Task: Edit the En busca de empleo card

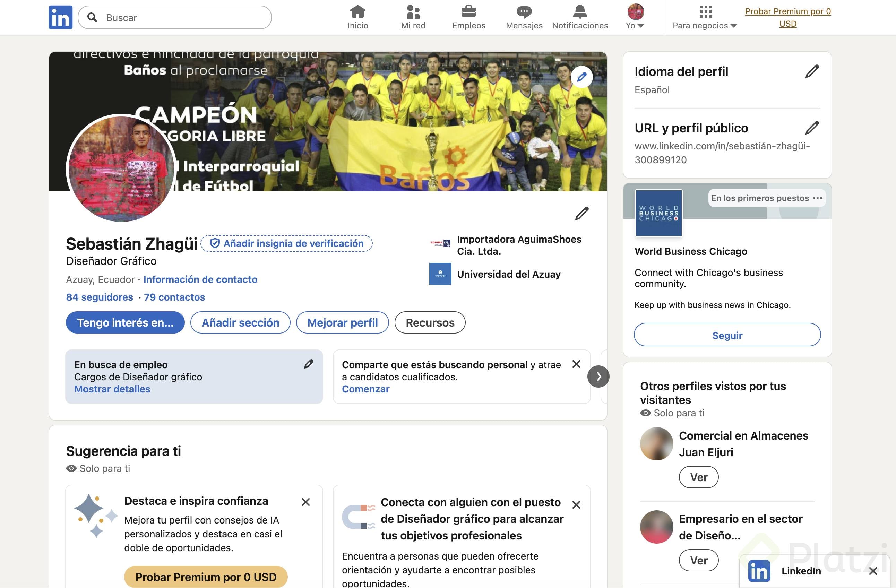Action: pos(308,364)
